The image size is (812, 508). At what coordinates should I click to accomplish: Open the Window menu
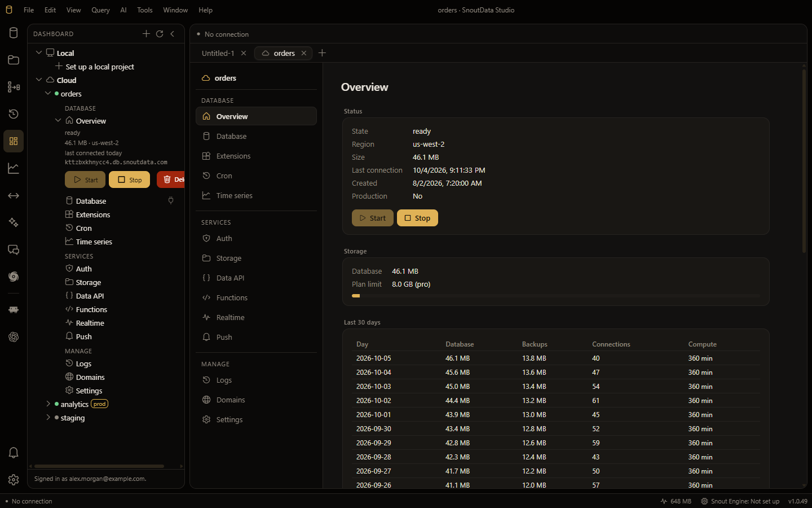click(x=175, y=10)
